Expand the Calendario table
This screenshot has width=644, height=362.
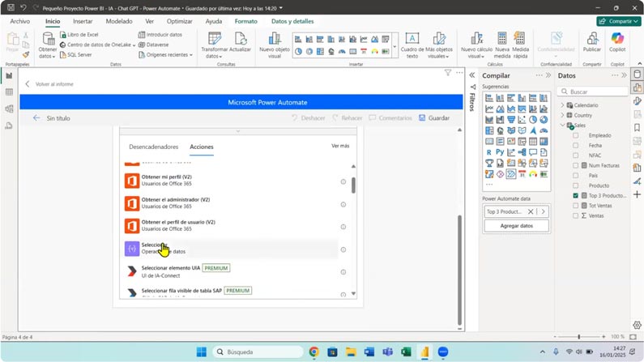563,105
